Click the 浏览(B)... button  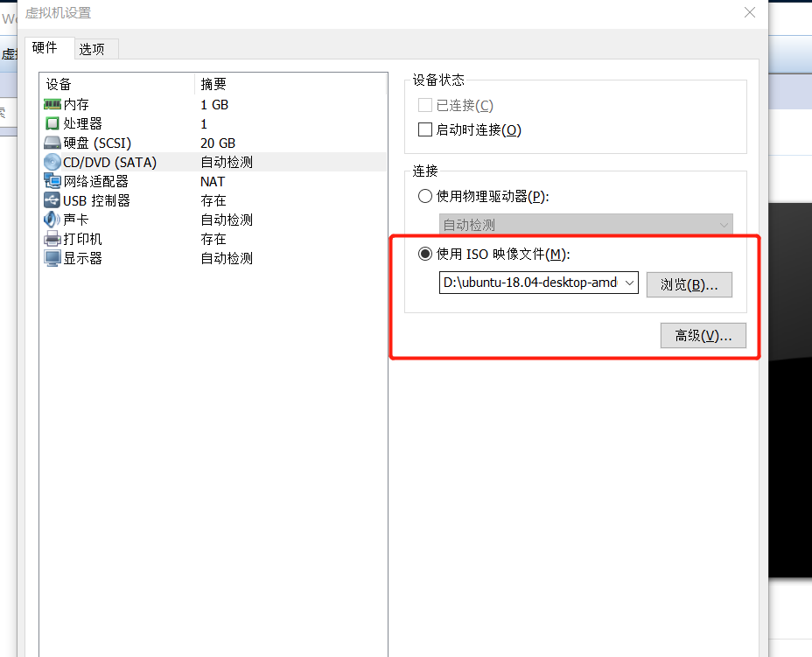point(689,284)
